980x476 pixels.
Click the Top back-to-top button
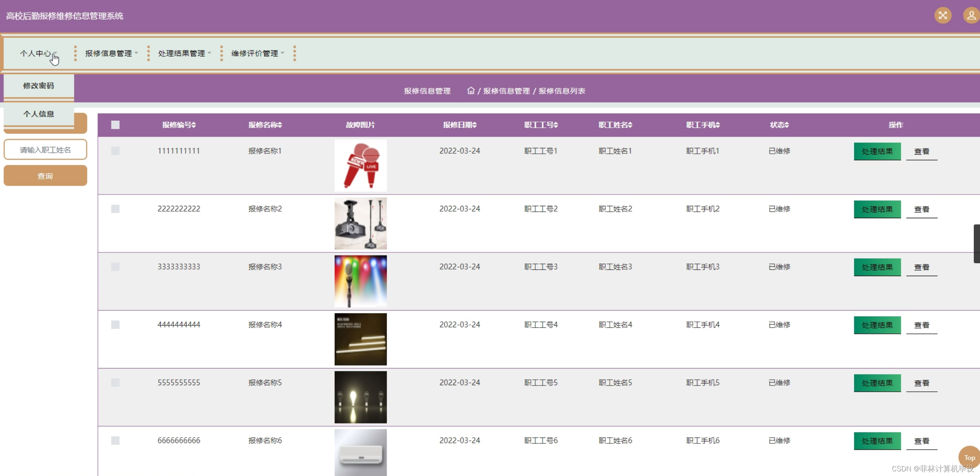(x=969, y=457)
